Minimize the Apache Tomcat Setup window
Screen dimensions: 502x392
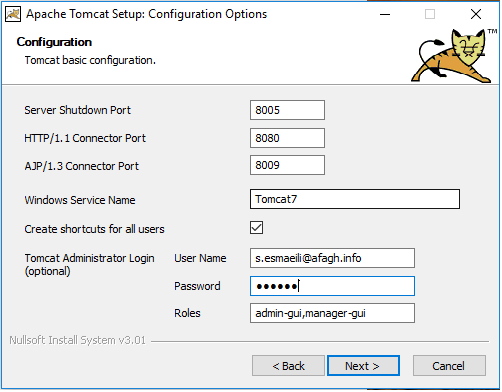click(x=385, y=14)
